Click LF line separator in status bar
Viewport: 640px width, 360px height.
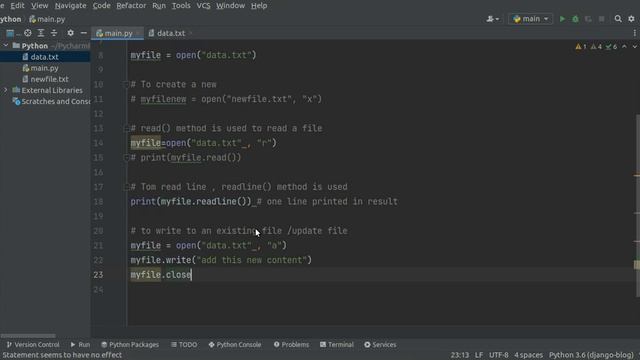(479, 355)
